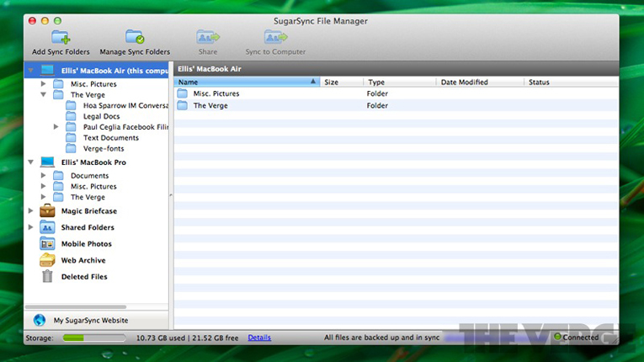
Task: Sort by the Name column header
Action: [247, 82]
